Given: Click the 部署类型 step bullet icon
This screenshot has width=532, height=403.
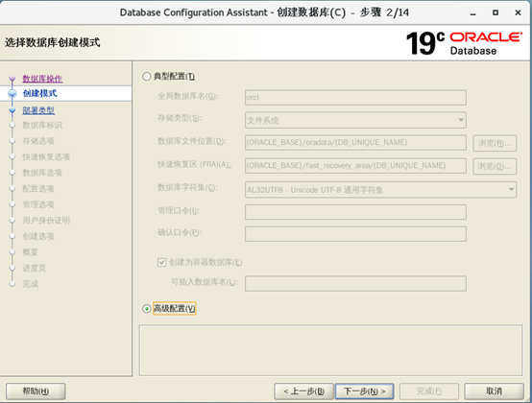Looking at the screenshot, I should click(12, 110).
